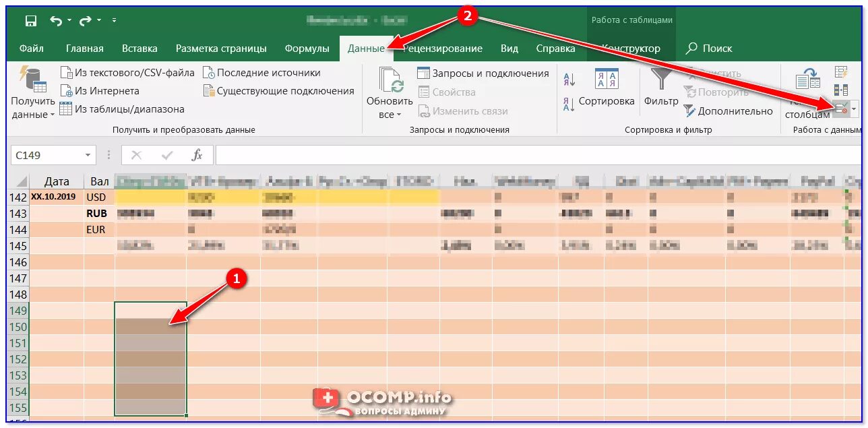Select row header 143
868x428 pixels.
tap(19, 214)
